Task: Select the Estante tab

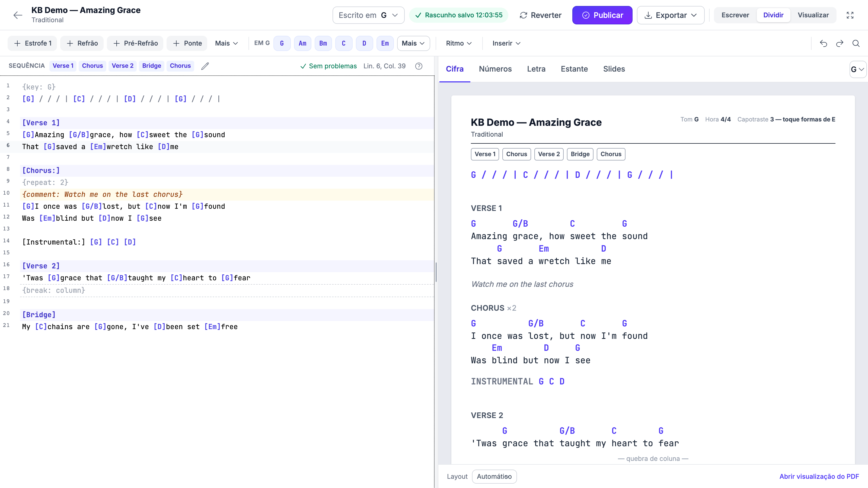Action: [x=574, y=69]
